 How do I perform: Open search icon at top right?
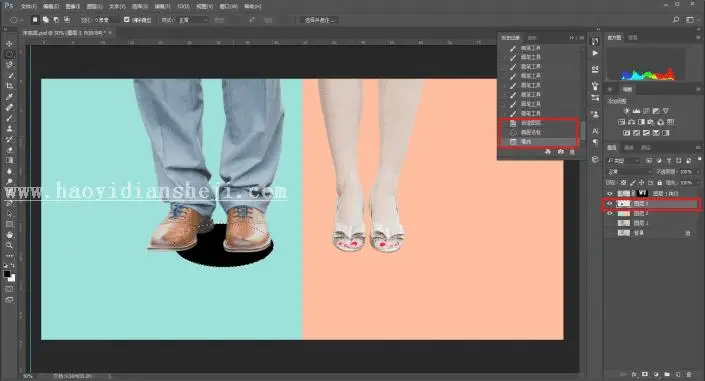tap(676, 20)
